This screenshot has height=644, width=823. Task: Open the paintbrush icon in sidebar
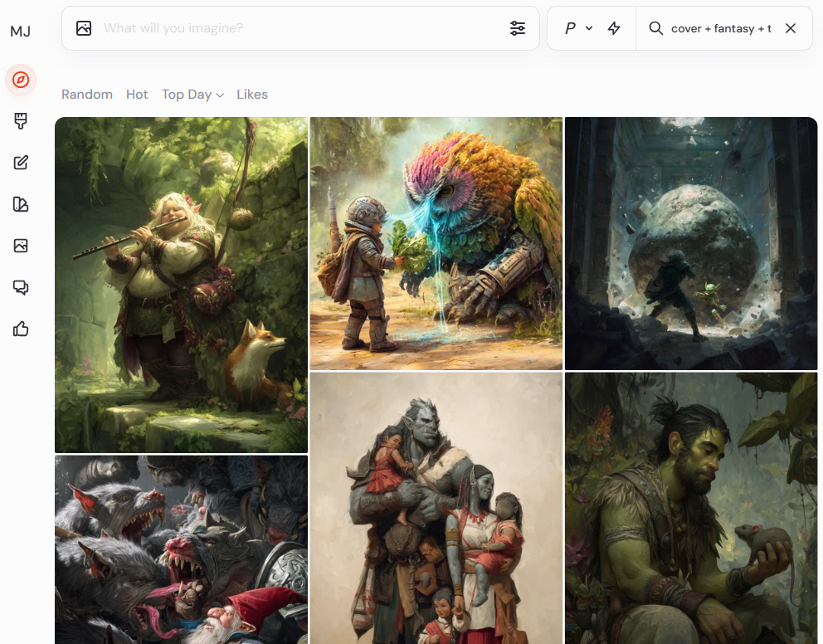21,121
